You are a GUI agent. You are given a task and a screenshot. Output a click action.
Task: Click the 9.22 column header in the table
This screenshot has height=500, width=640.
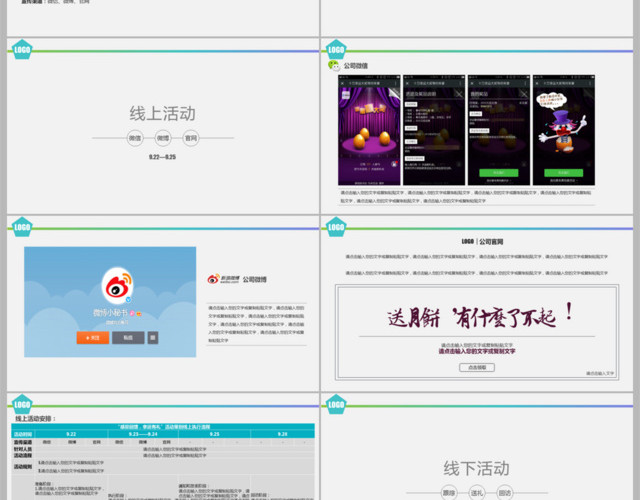(x=71, y=434)
